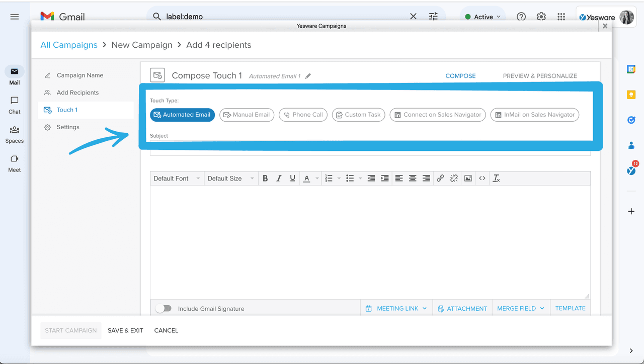Toggle underline formatting in the editor toolbar

292,178
